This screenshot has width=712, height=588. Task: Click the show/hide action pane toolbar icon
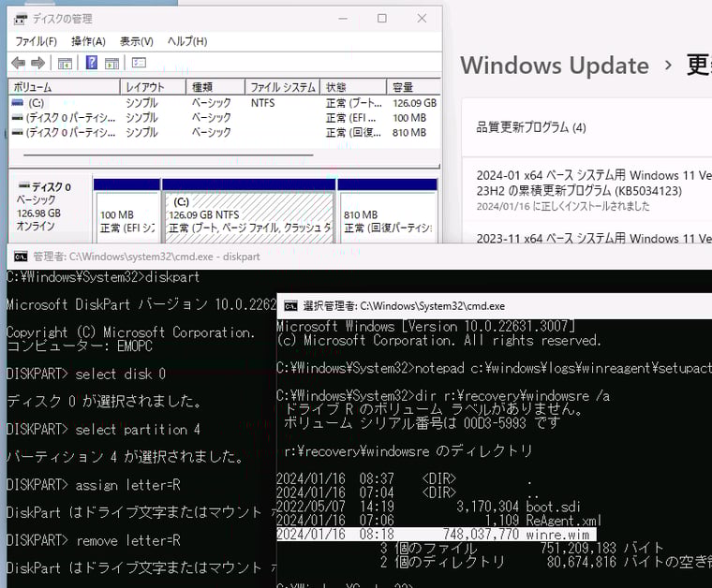coord(111,63)
